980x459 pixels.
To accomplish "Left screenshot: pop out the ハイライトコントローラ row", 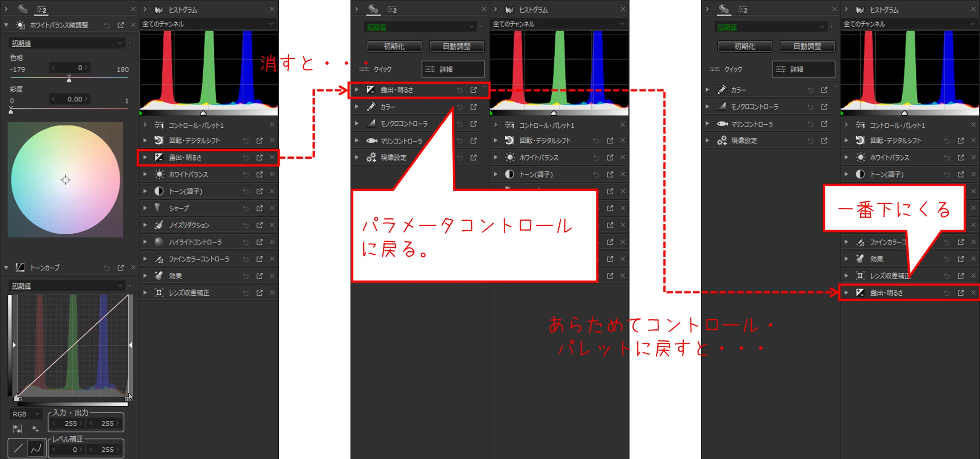I will click(x=260, y=242).
